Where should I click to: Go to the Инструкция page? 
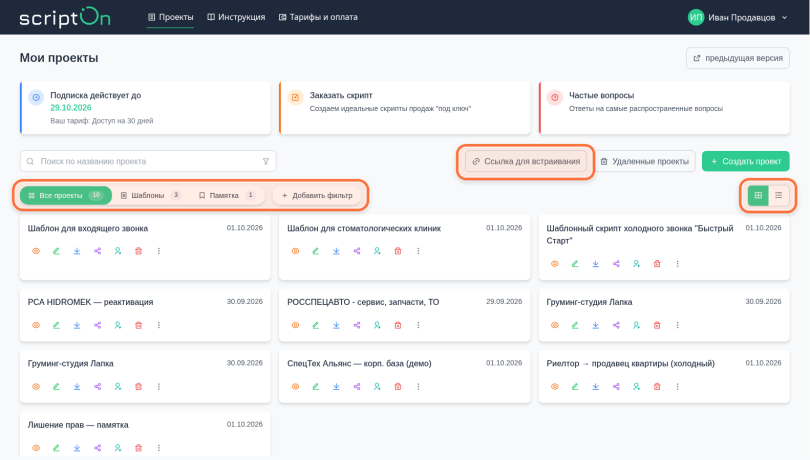coord(236,17)
